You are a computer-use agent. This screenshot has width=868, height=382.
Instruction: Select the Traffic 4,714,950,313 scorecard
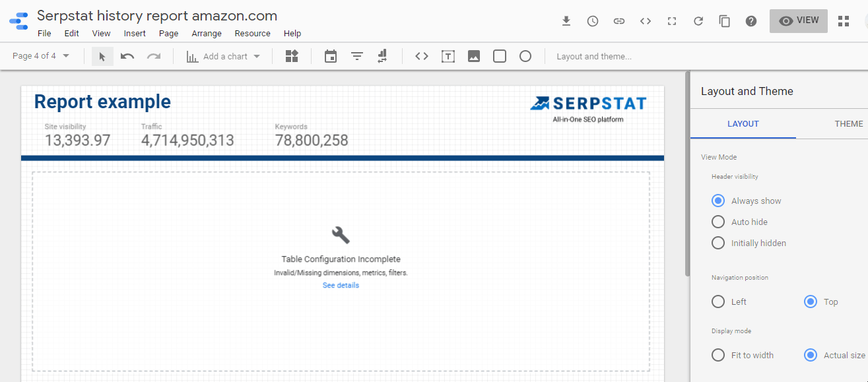[x=187, y=136]
